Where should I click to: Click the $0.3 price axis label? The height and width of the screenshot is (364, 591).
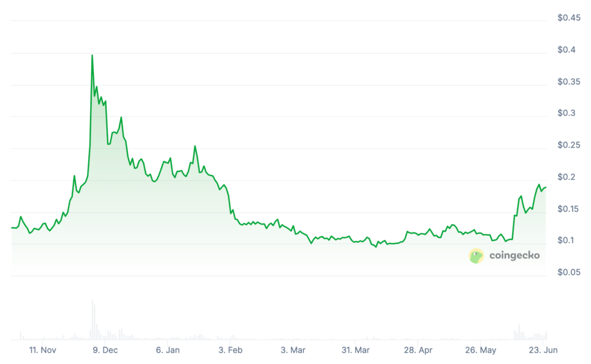click(566, 114)
